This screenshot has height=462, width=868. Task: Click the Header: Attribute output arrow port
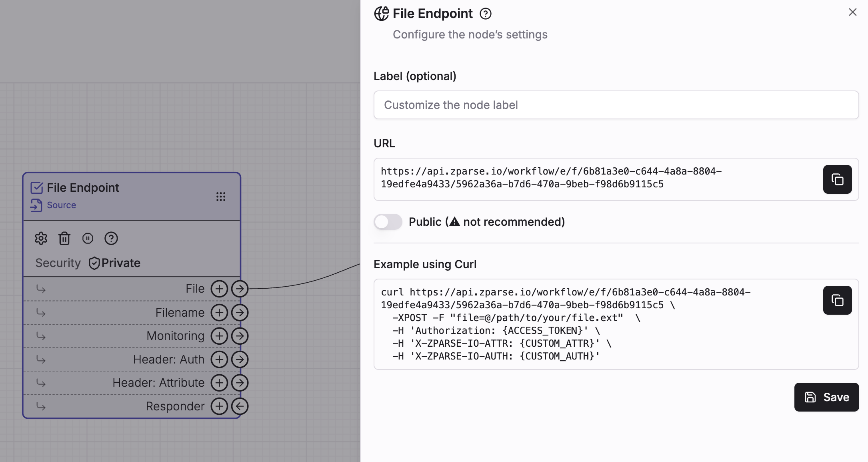pyautogui.click(x=240, y=383)
